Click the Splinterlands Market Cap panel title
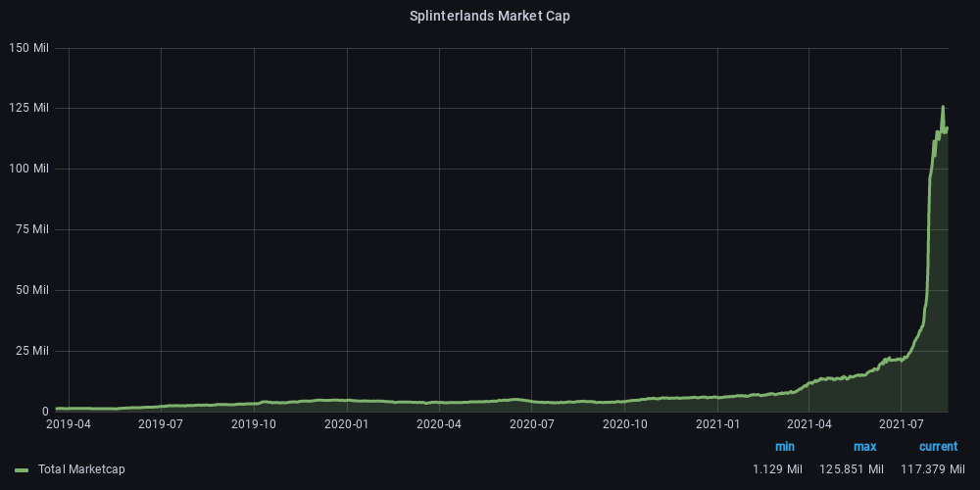The height and width of the screenshot is (490, 980). pyautogui.click(x=489, y=17)
